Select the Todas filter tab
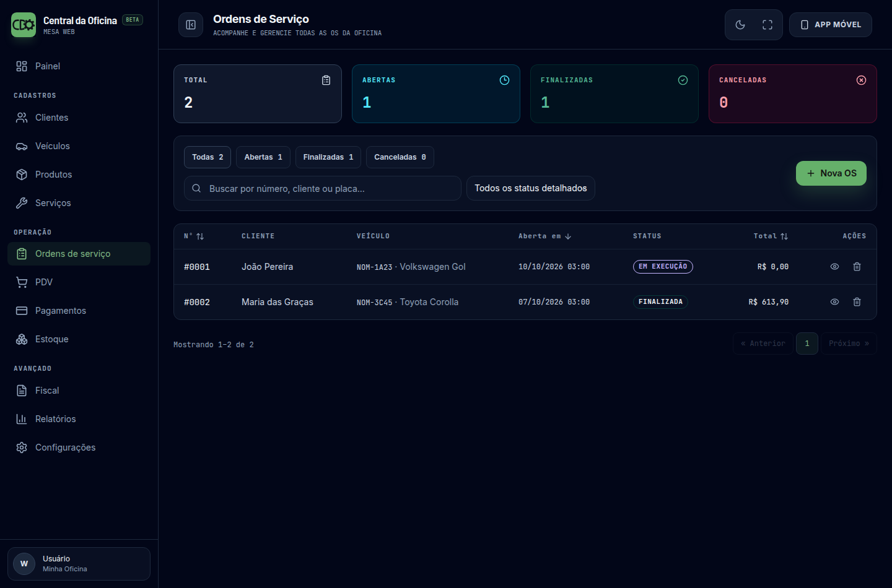This screenshot has height=588, width=892. tap(208, 157)
